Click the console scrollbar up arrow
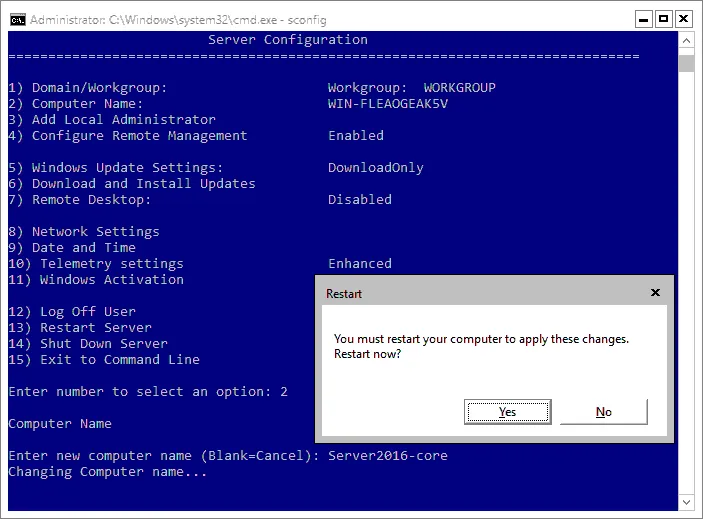Screen dimensions: 703x519 (x=686, y=40)
